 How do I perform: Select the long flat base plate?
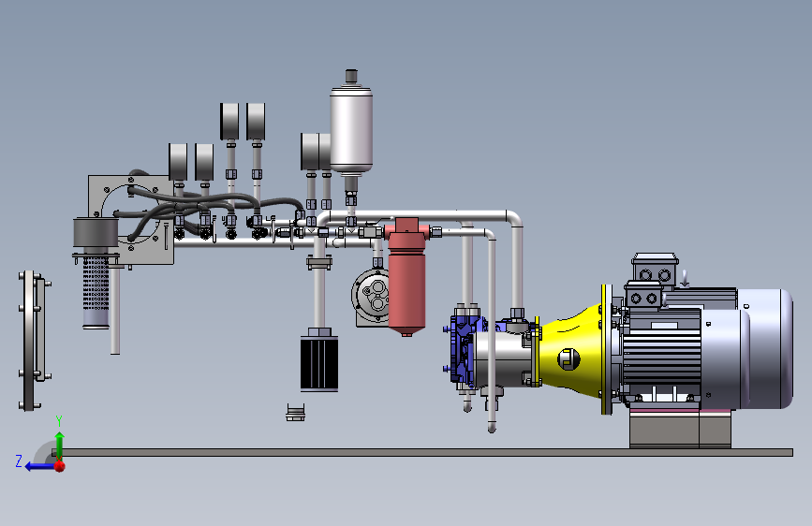point(422,452)
